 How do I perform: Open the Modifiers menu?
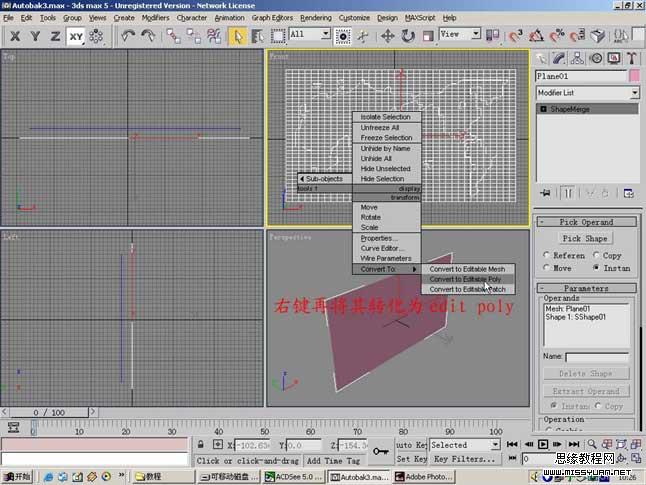(155, 18)
